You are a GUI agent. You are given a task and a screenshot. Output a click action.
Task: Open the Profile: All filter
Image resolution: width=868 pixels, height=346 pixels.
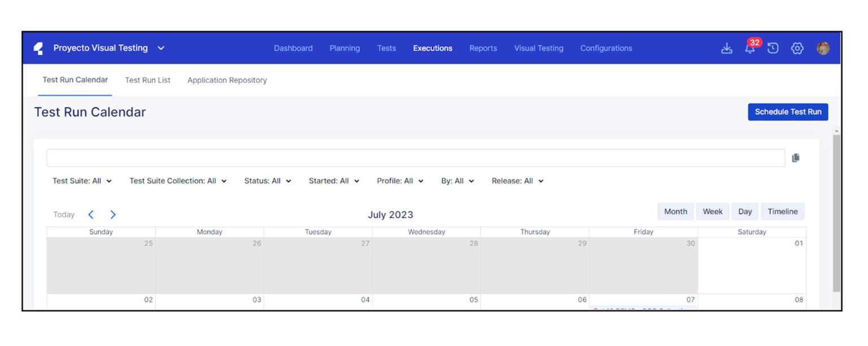[400, 181]
